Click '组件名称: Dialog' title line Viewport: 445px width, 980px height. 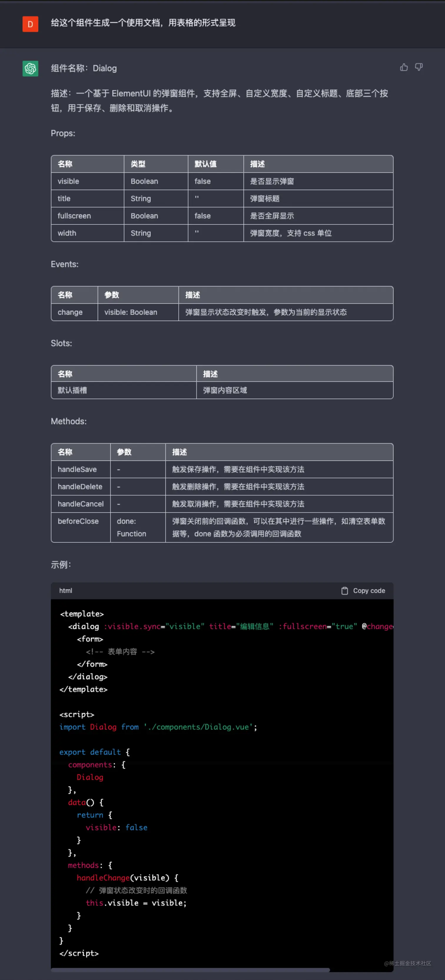pyautogui.click(x=84, y=68)
